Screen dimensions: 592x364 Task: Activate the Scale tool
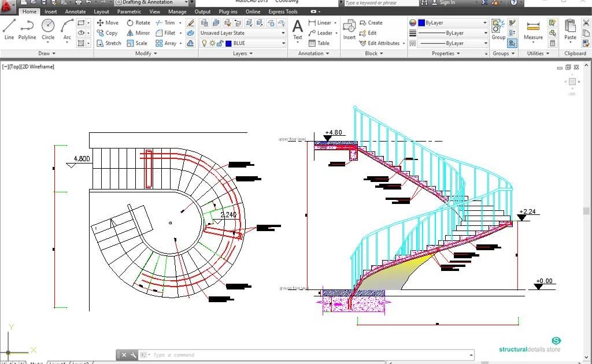click(137, 43)
